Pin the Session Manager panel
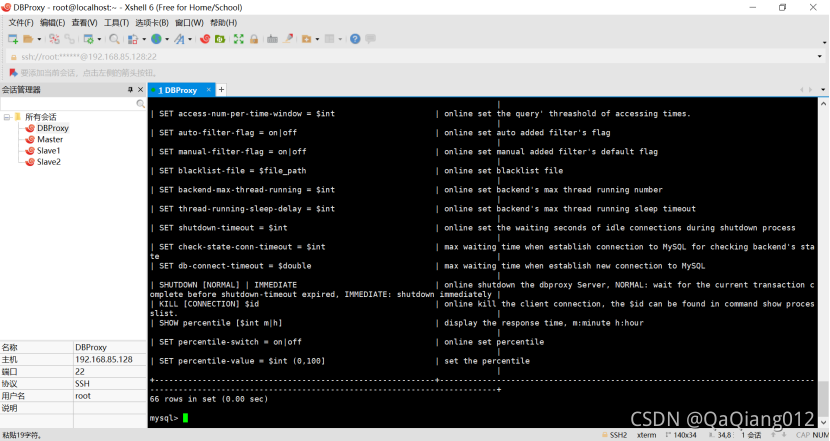830x441 pixels. point(130,89)
